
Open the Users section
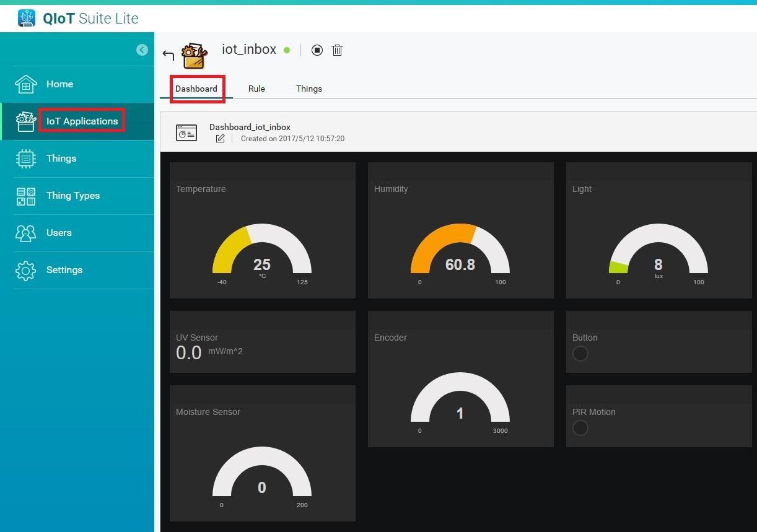tap(59, 233)
